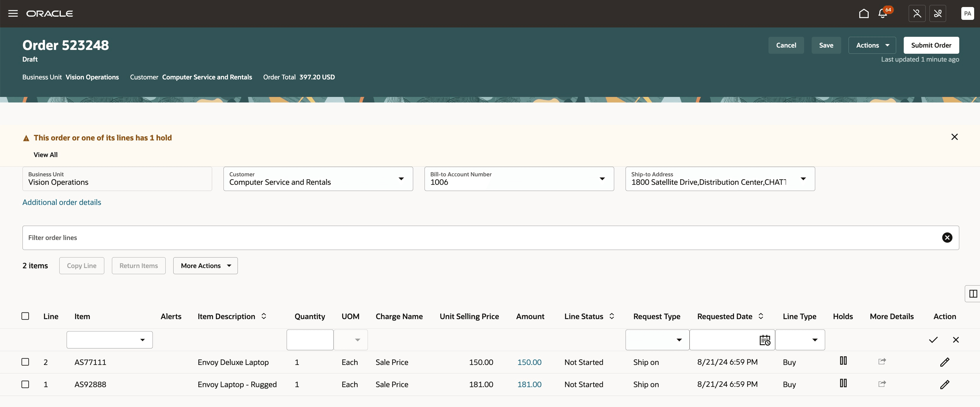Edit line AS92888 with pencil icon
The image size is (980, 407).
tap(945, 385)
